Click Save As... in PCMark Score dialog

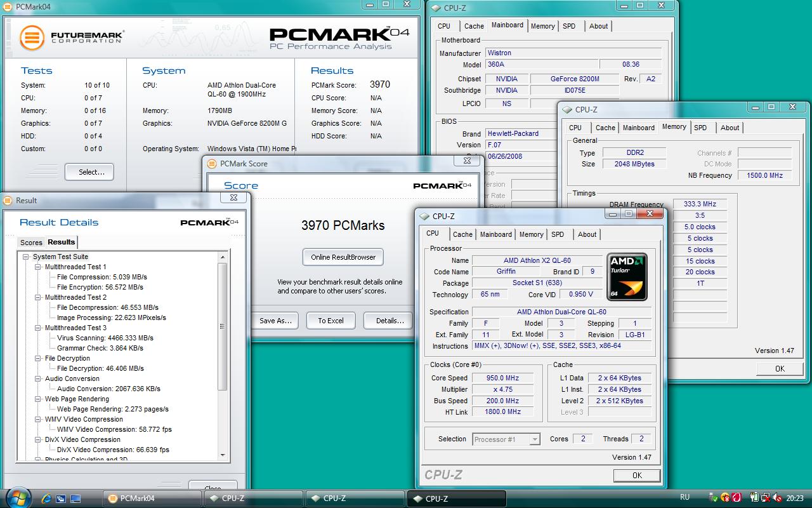275,321
